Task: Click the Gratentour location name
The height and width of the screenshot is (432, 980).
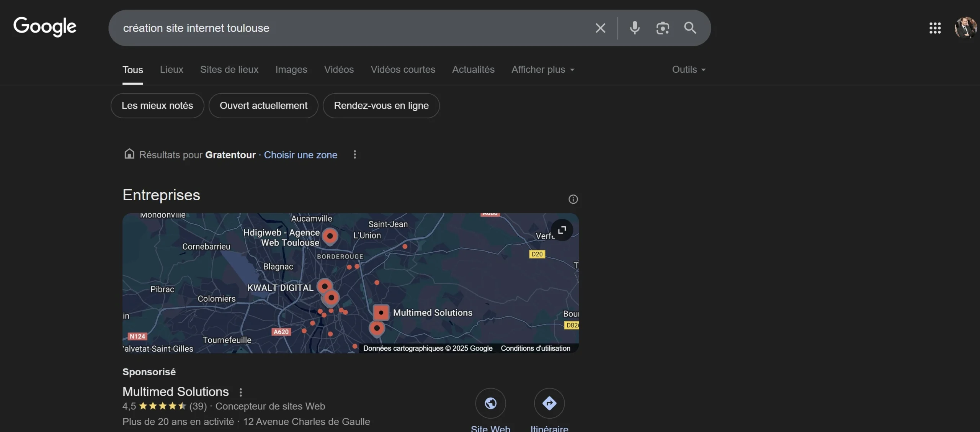Action: (x=230, y=155)
